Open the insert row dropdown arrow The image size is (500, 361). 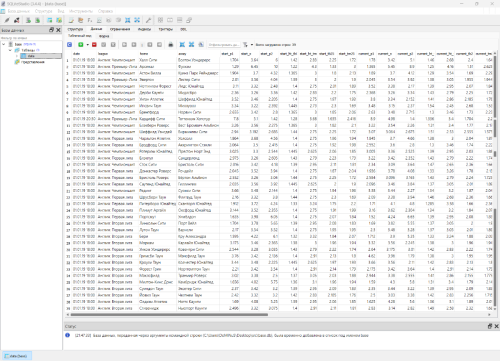coord(87,44)
